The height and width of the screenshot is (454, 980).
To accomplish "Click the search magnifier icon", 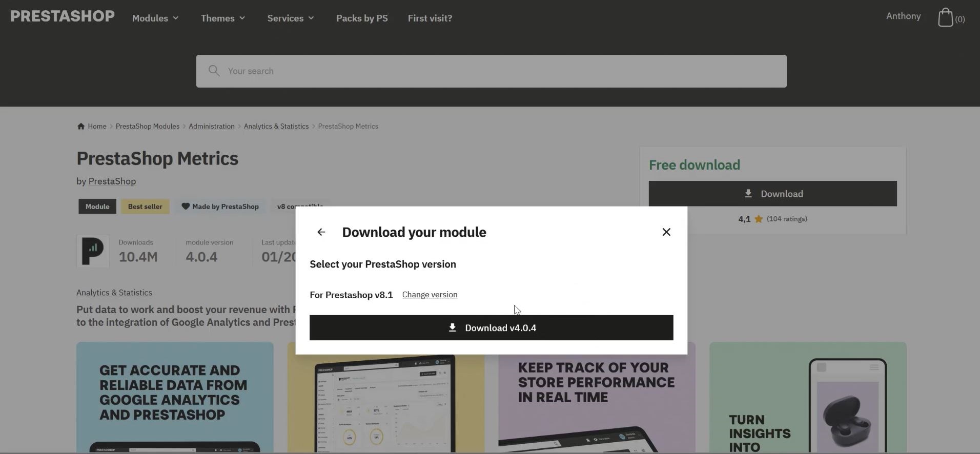I will pos(214,71).
